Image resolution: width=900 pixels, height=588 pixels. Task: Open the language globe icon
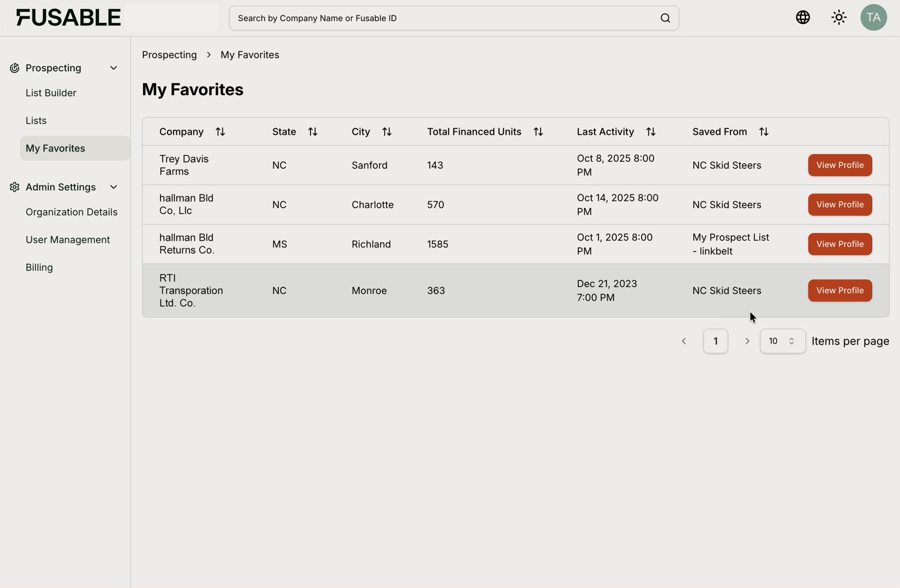coord(802,17)
